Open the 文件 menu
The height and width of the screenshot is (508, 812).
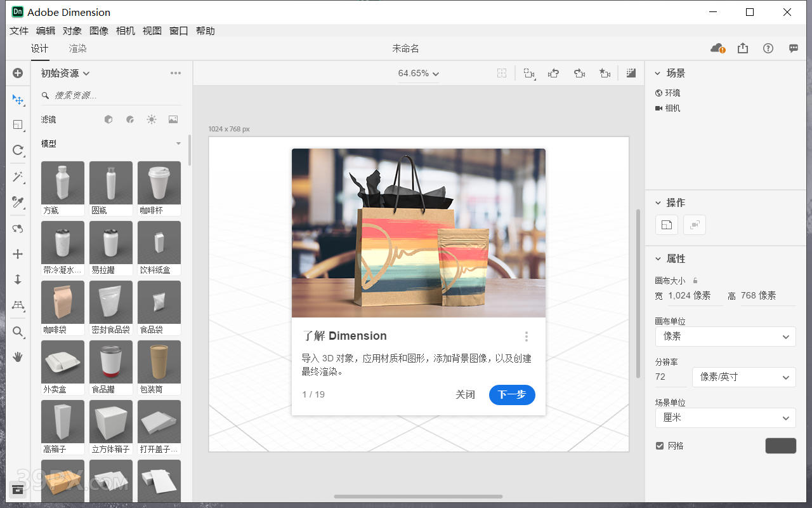click(x=19, y=30)
